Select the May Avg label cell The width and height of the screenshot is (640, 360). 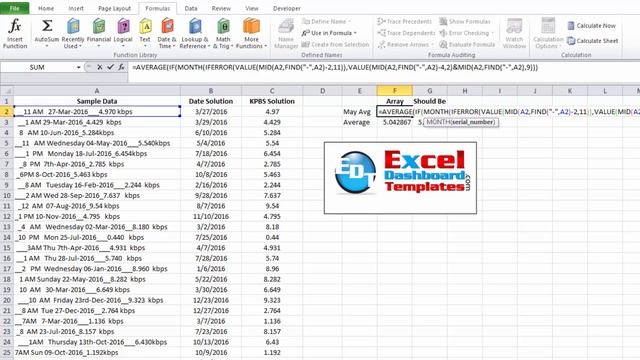[x=360, y=111]
